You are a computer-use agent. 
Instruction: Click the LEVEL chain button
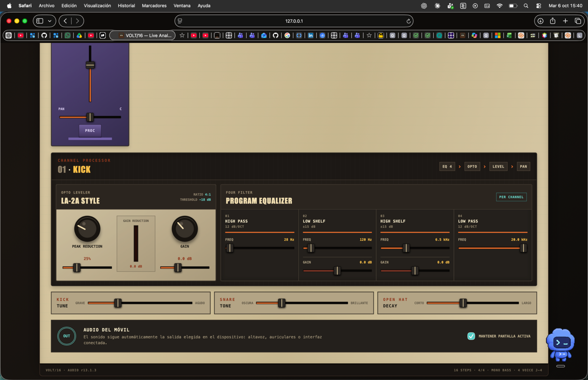[x=498, y=166]
